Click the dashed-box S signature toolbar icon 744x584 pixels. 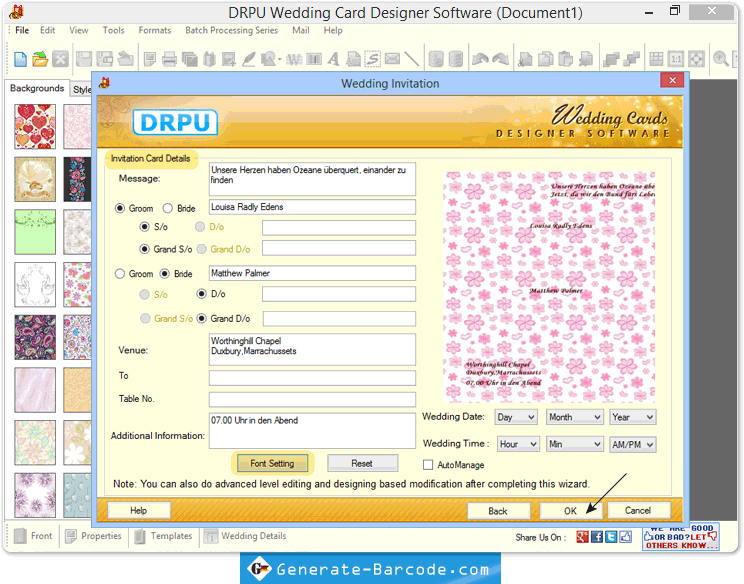coord(372,59)
